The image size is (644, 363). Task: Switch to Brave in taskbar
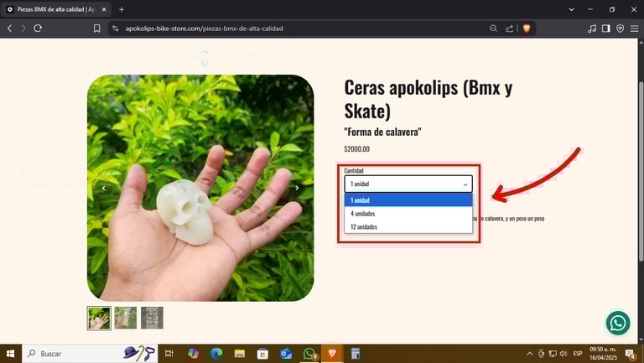tap(332, 354)
